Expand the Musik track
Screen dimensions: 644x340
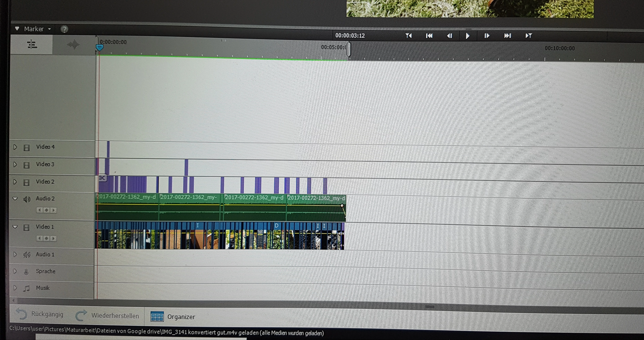click(15, 288)
